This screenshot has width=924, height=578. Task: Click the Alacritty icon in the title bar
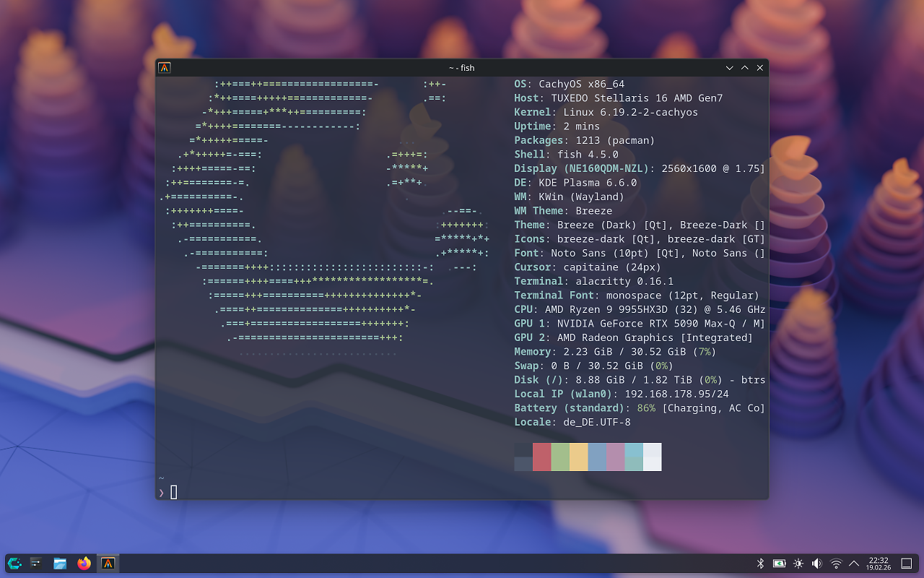tap(165, 68)
